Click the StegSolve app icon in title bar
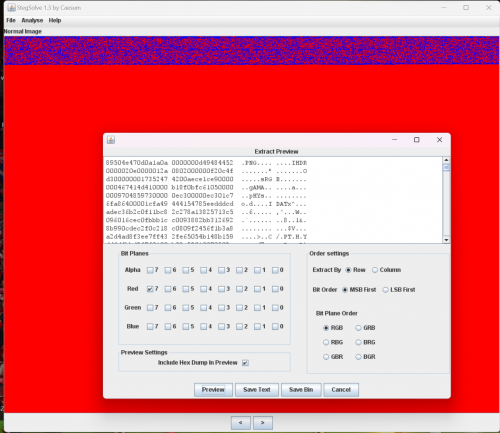500x433 pixels. tap(11, 7)
